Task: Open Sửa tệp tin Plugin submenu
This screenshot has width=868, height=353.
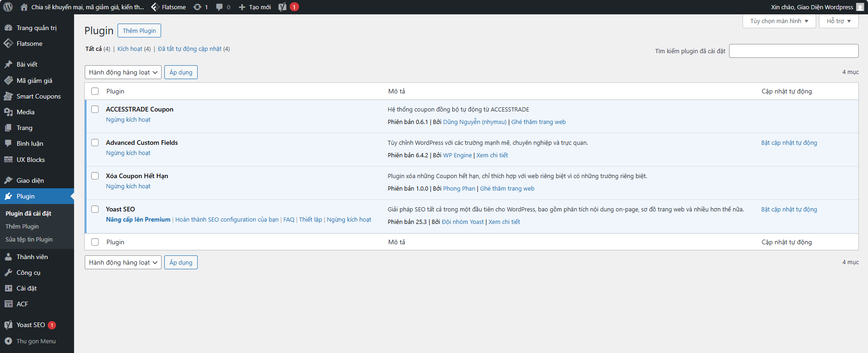Action: [x=29, y=239]
